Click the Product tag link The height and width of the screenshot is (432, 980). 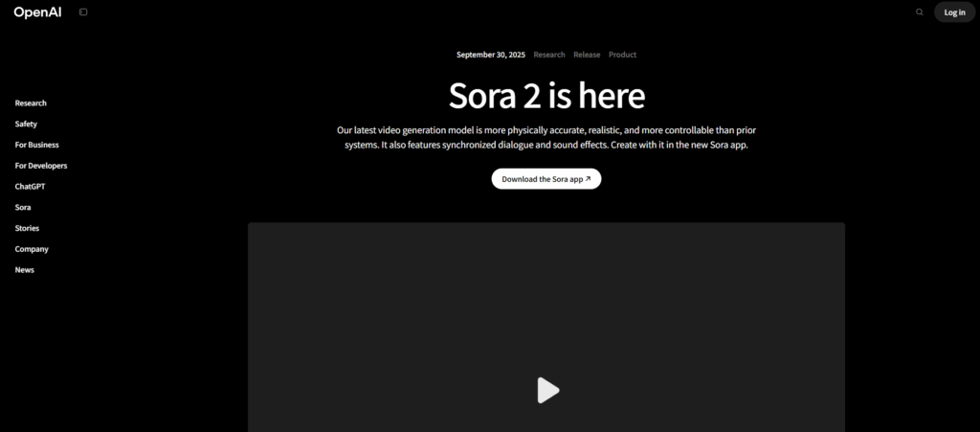[622, 55]
